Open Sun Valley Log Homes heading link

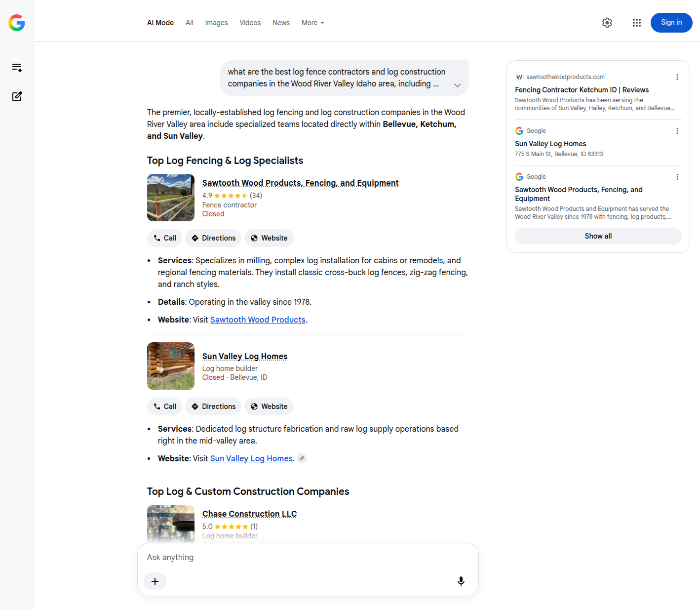pos(245,356)
